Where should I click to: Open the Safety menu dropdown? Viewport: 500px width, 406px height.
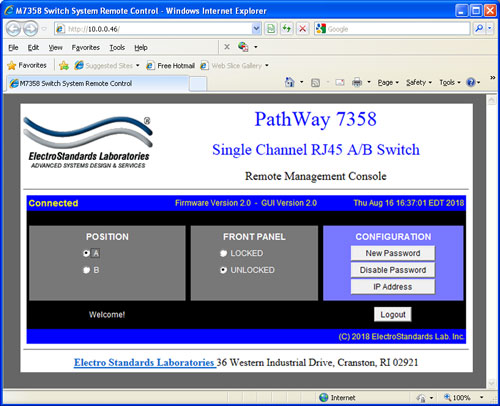pos(419,82)
